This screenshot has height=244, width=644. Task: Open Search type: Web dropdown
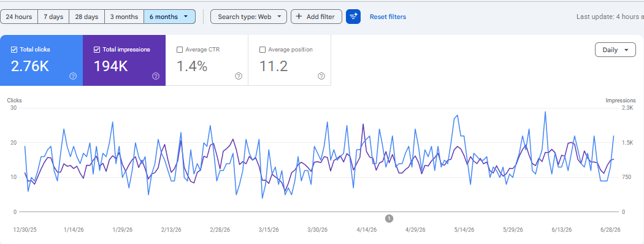click(x=248, y=17)
